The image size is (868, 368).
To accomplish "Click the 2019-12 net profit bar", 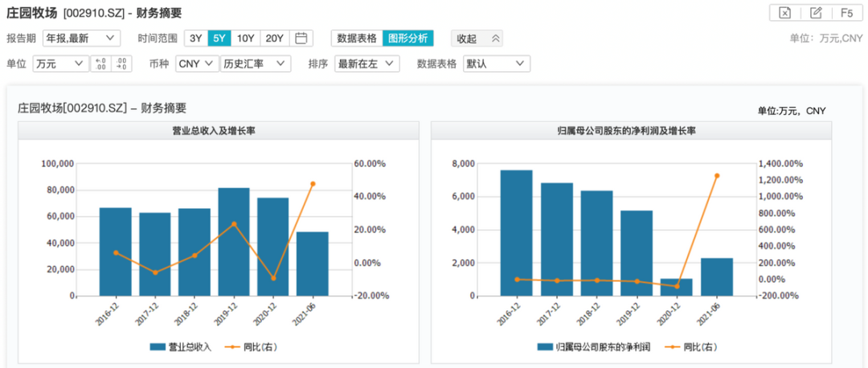I will click(637, 253).
